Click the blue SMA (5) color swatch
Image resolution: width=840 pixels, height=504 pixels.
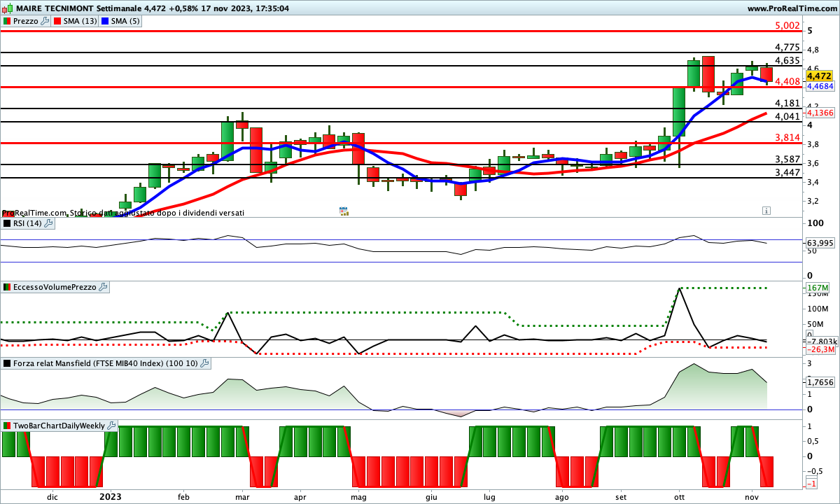(106, 21)
